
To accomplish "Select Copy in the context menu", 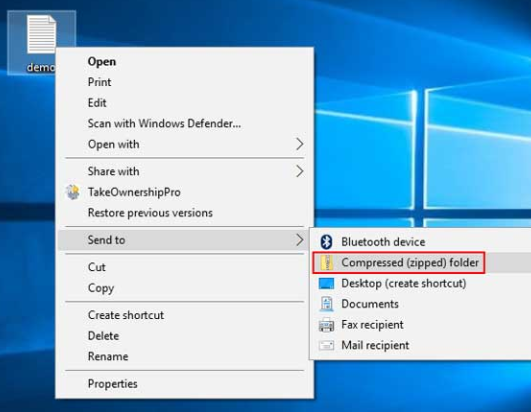I will [x=101, y=288].
